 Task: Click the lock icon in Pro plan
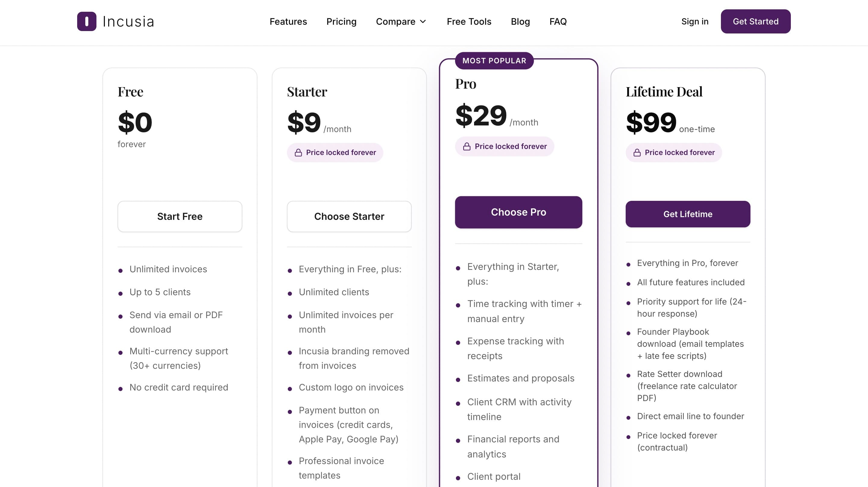click(467, 147)
